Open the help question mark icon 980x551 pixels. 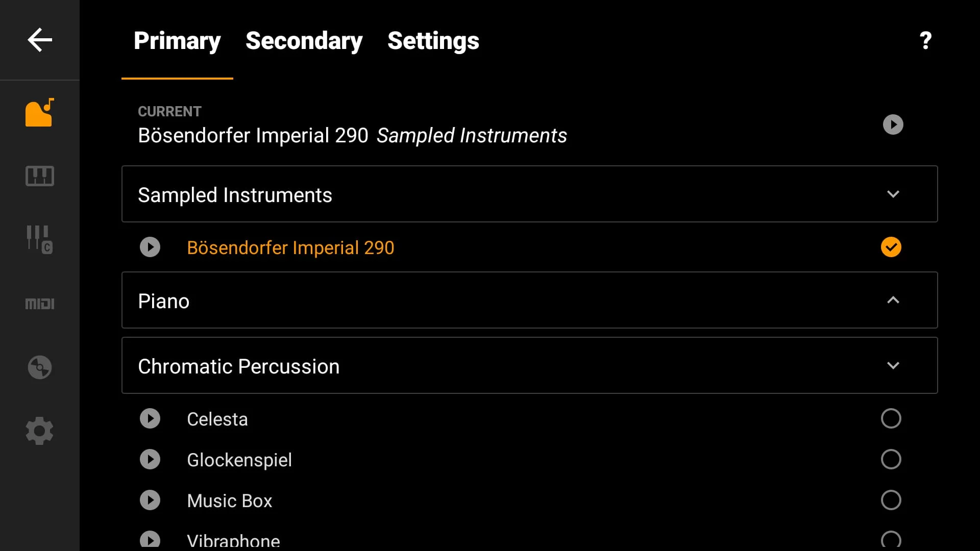coord(925,40)
